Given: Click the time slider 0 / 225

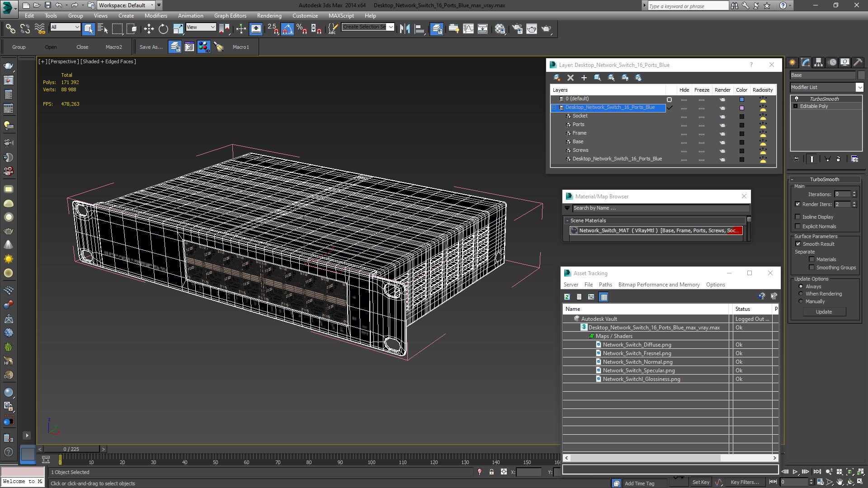Looking at the screenshot, I should (71, 449).
